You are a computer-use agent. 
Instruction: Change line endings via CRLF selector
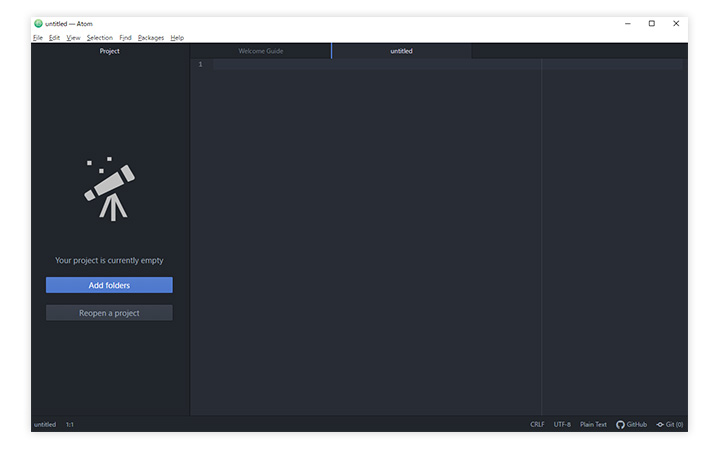(537, 424)
